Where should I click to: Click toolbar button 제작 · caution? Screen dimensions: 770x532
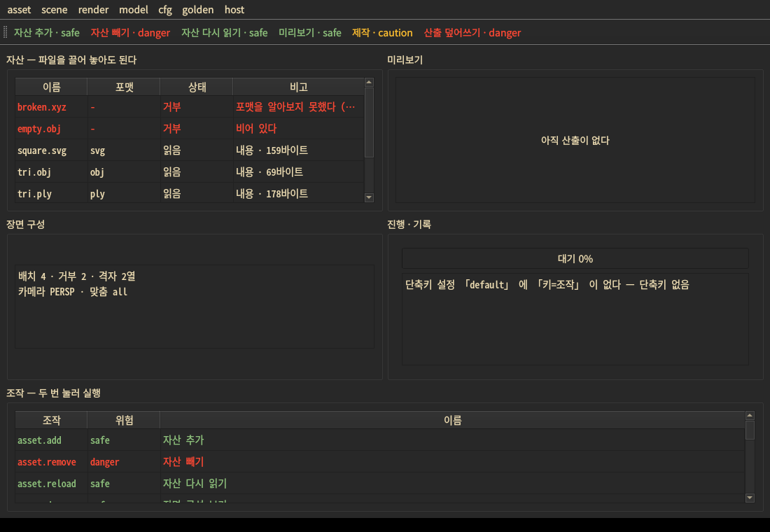(x=382, y=32)
